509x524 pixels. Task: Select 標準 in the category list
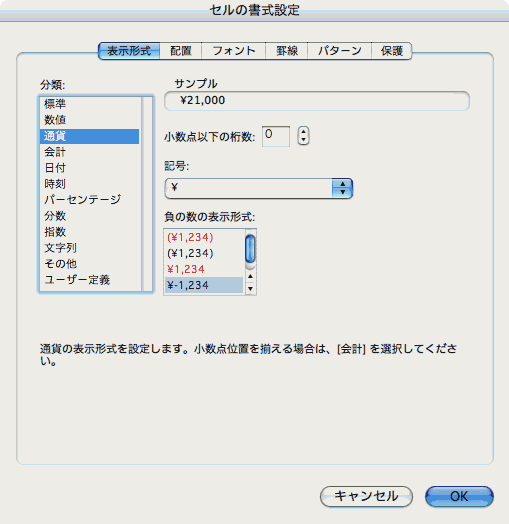[x=89, y=104]
